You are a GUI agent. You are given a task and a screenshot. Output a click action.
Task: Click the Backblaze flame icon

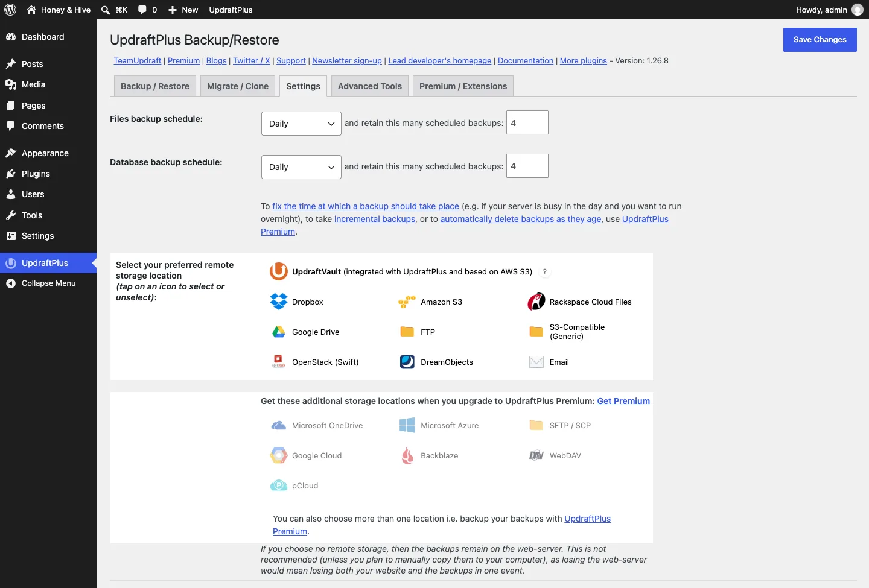407,455
